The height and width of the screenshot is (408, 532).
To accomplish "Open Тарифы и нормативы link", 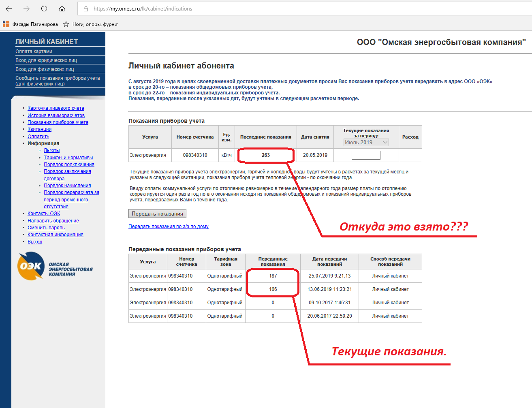I will coord(68,158).
